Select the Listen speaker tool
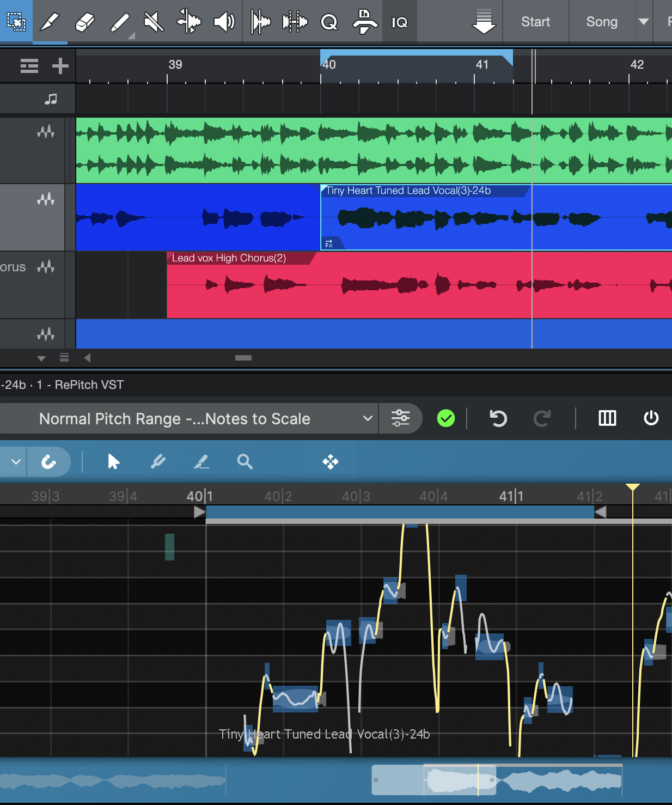Screen dimensions: 672x805 click(x=224, y=22)
